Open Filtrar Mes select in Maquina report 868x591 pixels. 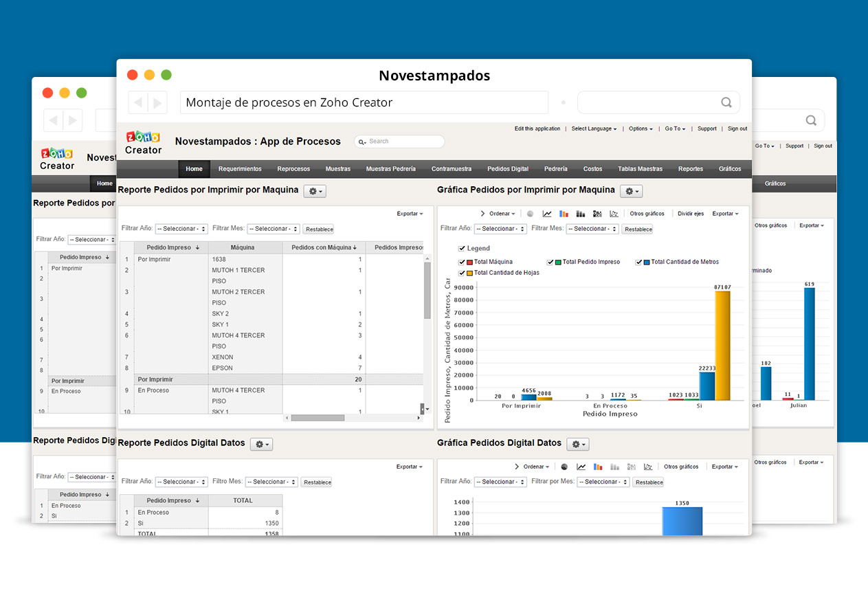click(x=274, y=229)
